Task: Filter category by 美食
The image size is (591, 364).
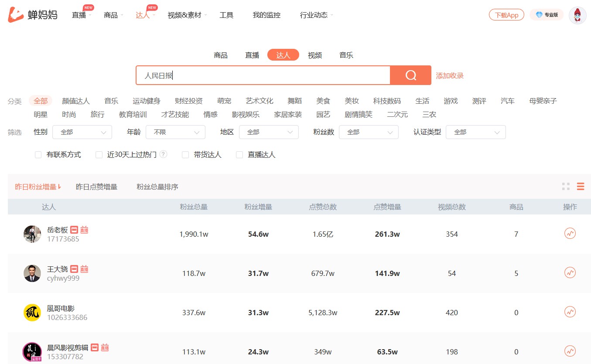Action: [x=323, y=101]
